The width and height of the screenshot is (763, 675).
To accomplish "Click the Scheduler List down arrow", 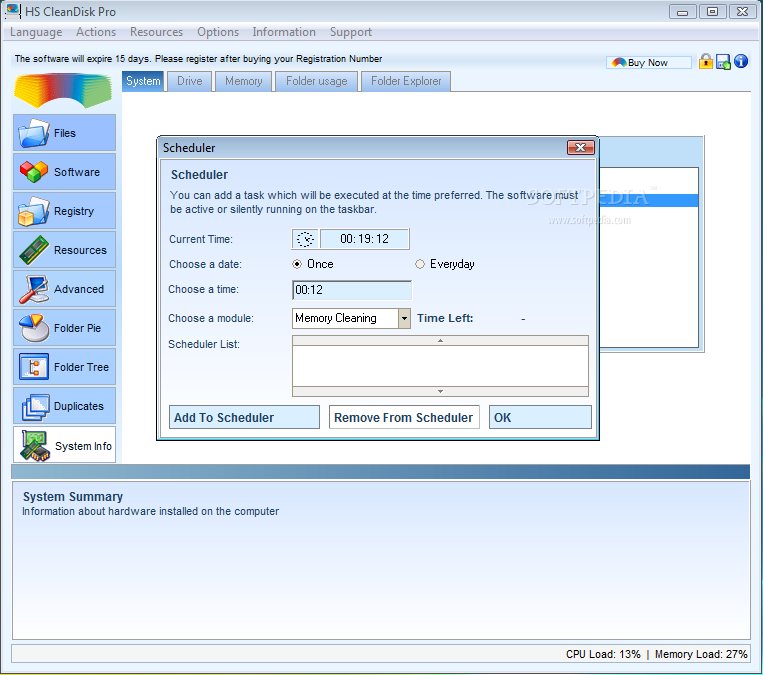I will pyautogui.click(x=440, y=391).
